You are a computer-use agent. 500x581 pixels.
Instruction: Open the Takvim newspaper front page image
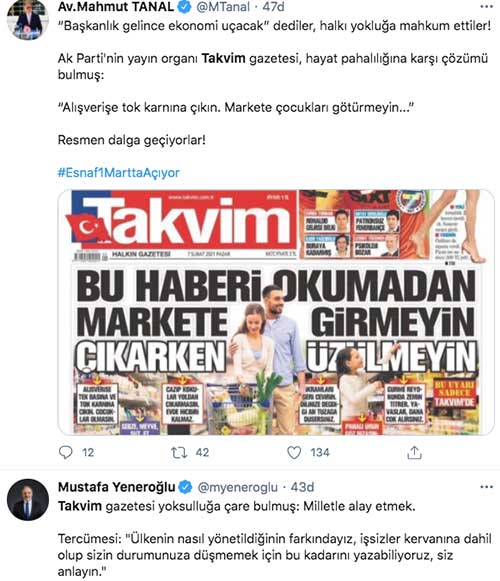click(276, 312)
